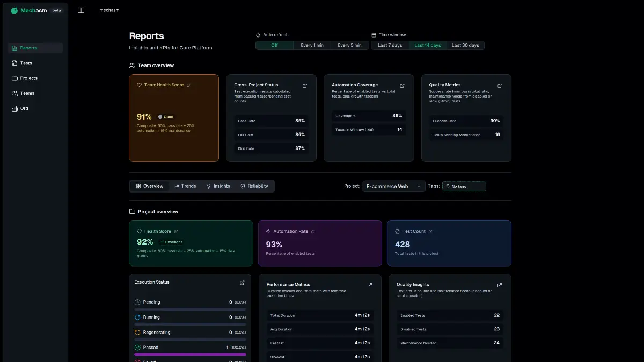Open the E-commerce Web project dropdown
The width and height of the screenshot is (644, 362).
coord(393,187)
